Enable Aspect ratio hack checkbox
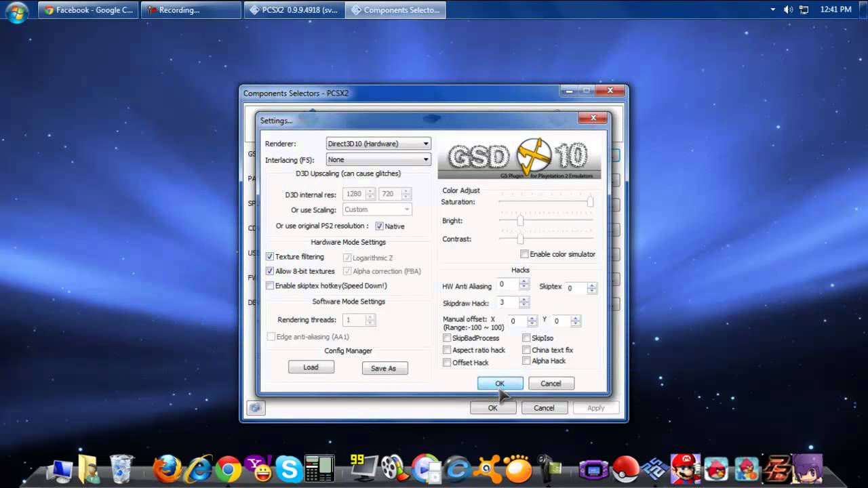This screenshot has width=868, height=488. [447, 350]
